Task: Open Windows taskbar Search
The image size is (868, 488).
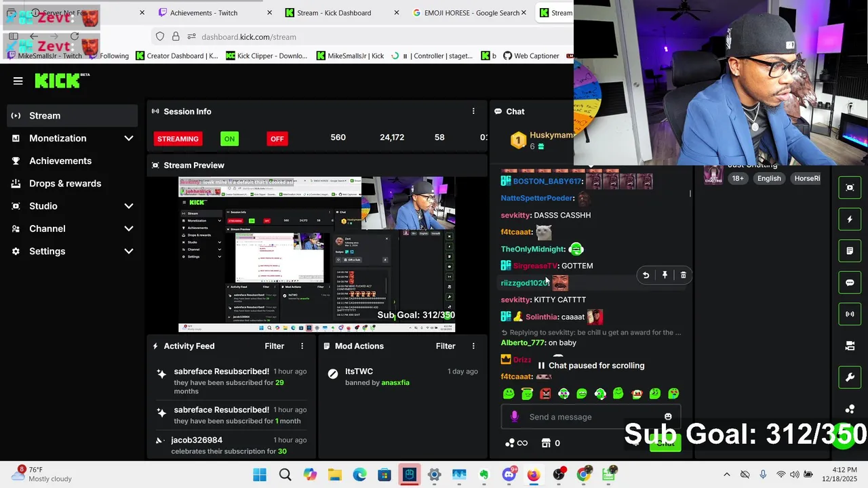Action: (x=285, y=474)
